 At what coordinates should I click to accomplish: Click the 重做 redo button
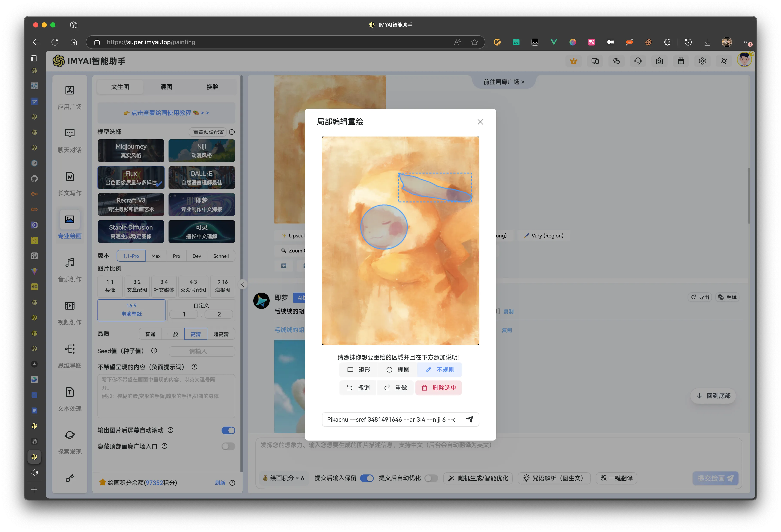(x=395, y=388)
